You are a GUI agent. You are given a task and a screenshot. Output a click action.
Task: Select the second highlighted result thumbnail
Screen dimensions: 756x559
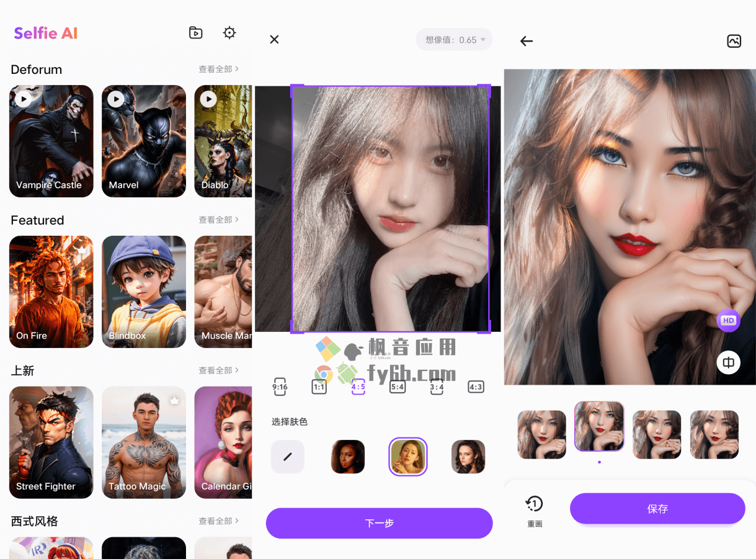[x=599, y=426]
